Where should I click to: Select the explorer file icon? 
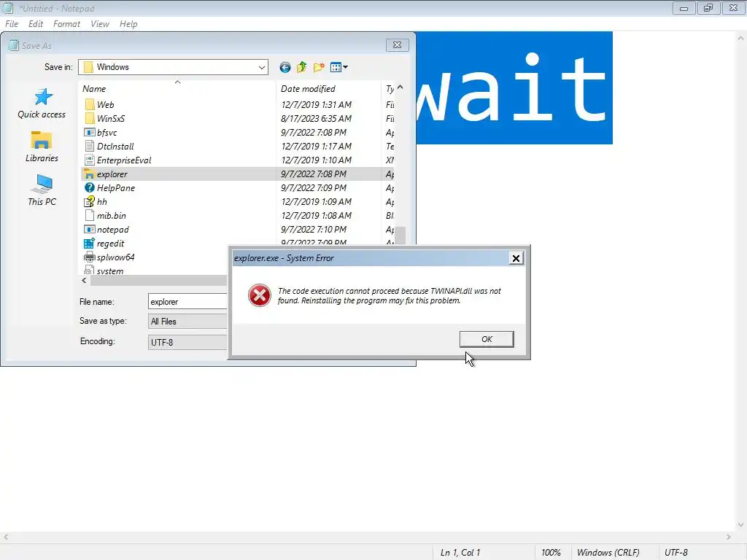89,174
